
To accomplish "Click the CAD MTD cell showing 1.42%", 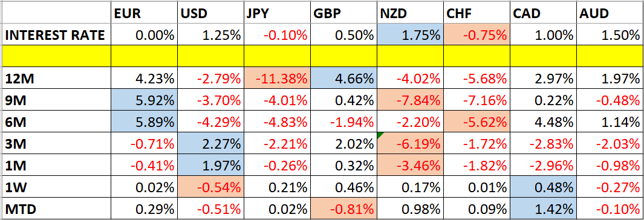I will click(x=543, y=209).
